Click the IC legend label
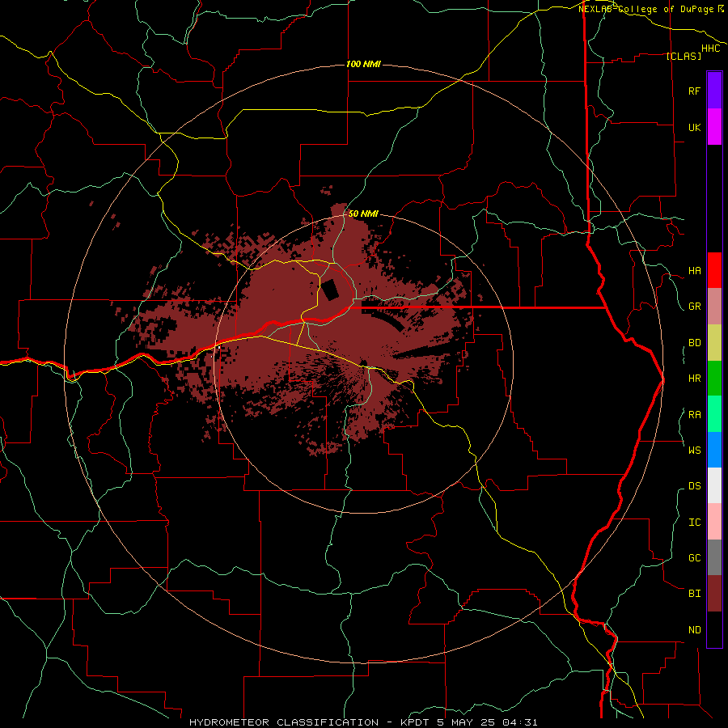Screen dimensions: 728x728 click(x=694, y=523)
